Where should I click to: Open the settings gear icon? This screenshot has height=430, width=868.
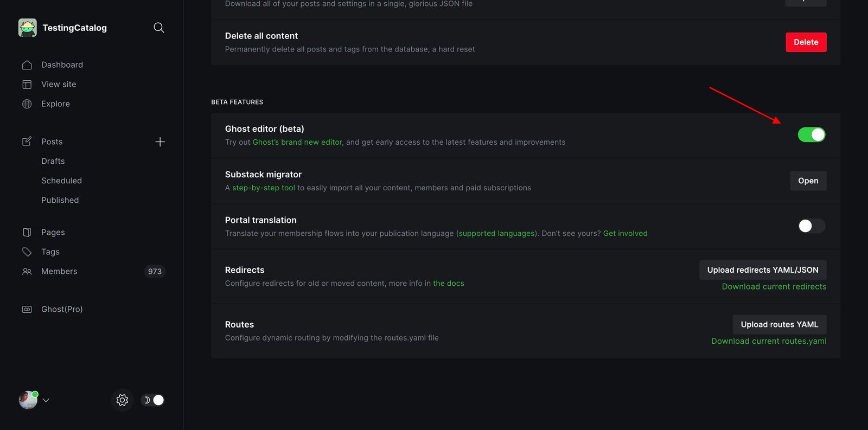[x=122, y=400]
